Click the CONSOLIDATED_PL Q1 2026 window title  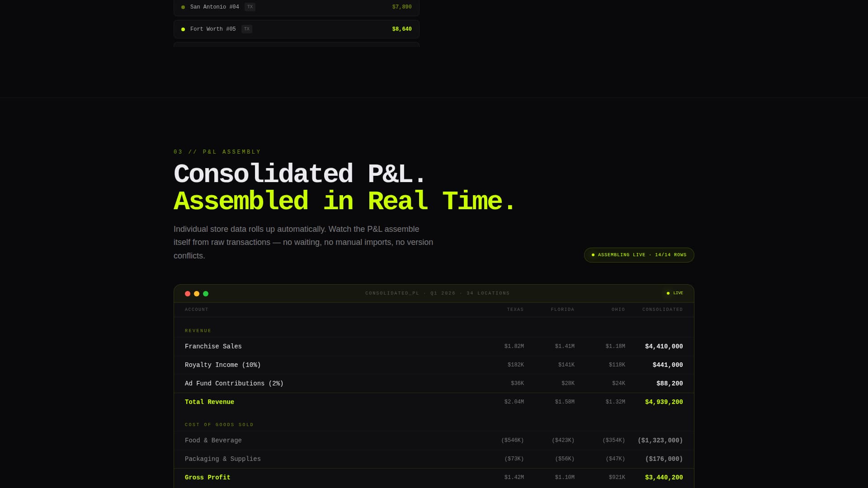tap(437, 293)
